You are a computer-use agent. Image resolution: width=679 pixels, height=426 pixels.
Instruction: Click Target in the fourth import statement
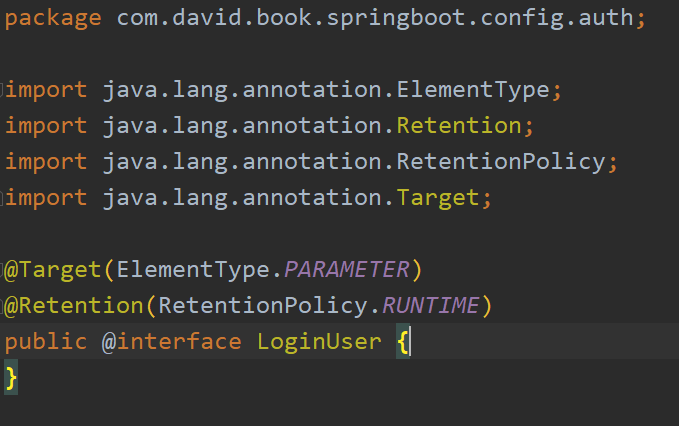[x=438, y=198]
